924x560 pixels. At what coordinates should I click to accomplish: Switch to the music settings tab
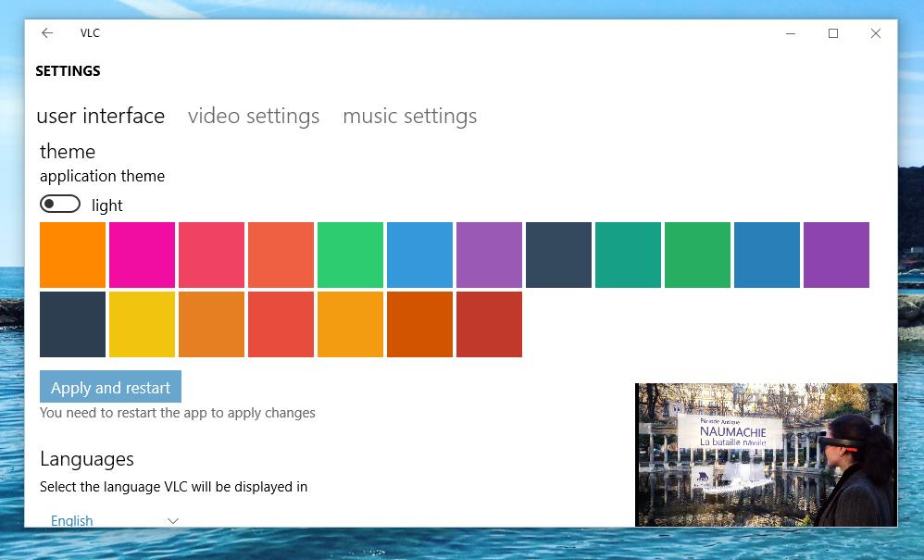click(x=409, y=116)
